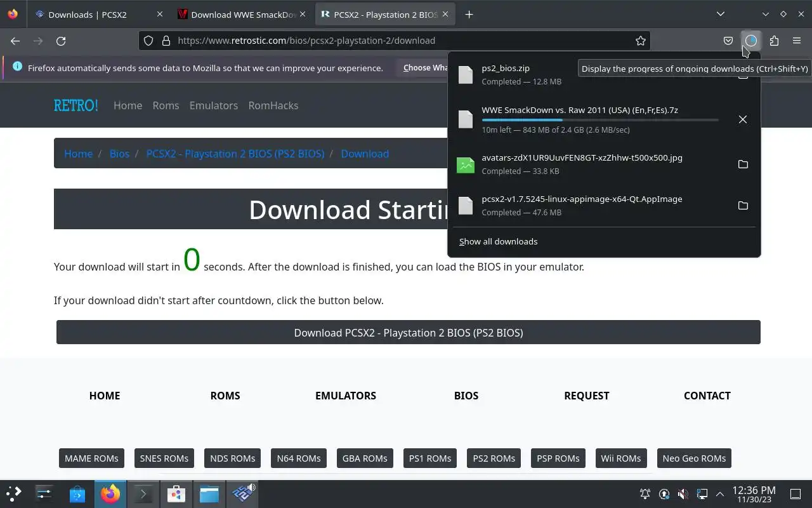The width and height of the screenshot is (812, 508).
Task: Open the Firefox application menu
Action: 797,41
